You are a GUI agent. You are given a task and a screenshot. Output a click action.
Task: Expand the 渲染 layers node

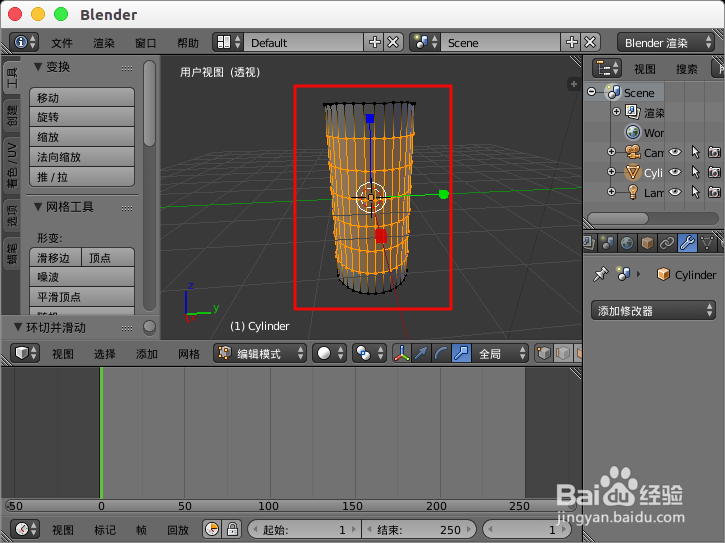[616, 111]
